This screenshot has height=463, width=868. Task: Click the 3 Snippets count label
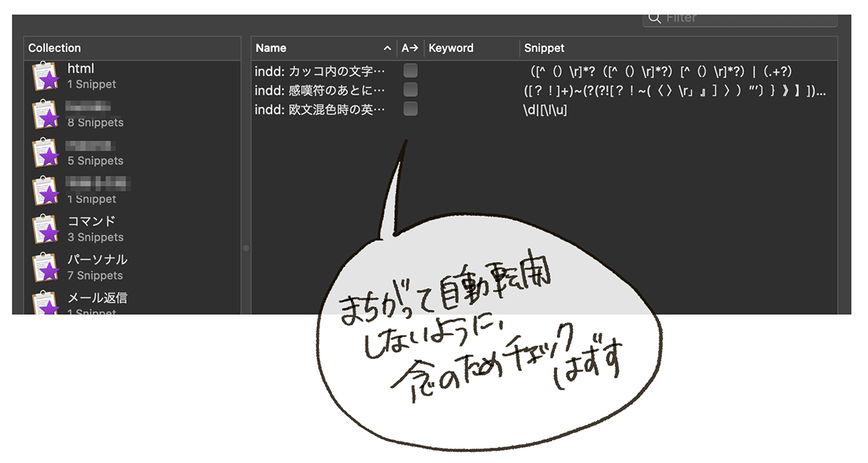coord(95,237)
